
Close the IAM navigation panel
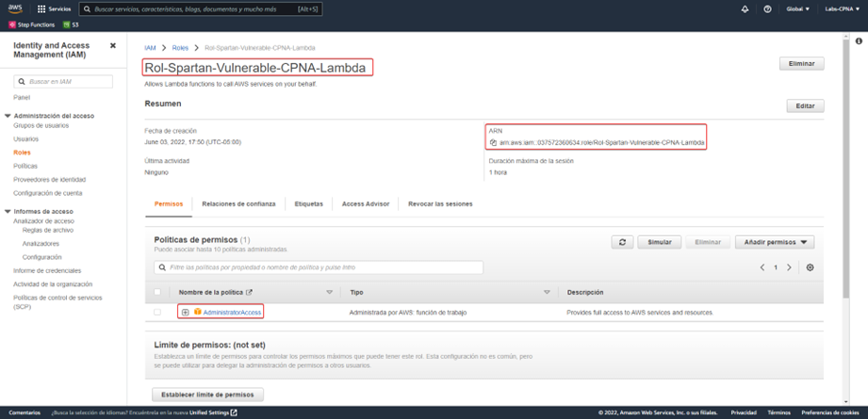113,45
